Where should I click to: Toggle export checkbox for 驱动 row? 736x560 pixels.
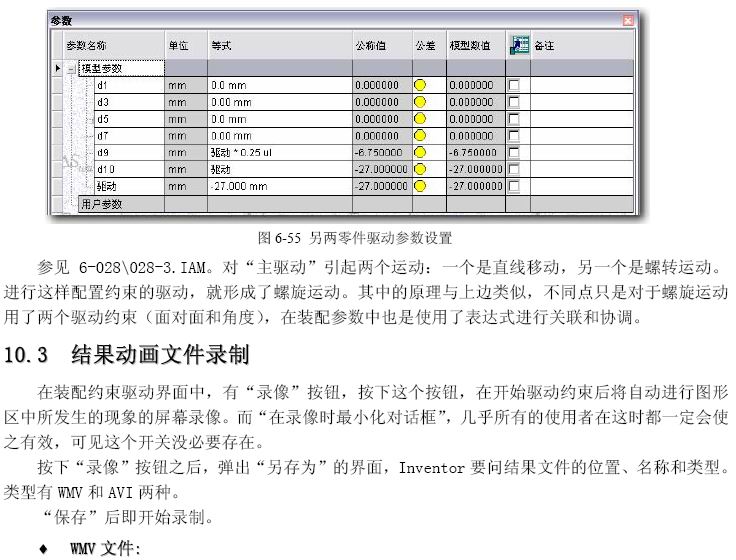click(514, 186)
